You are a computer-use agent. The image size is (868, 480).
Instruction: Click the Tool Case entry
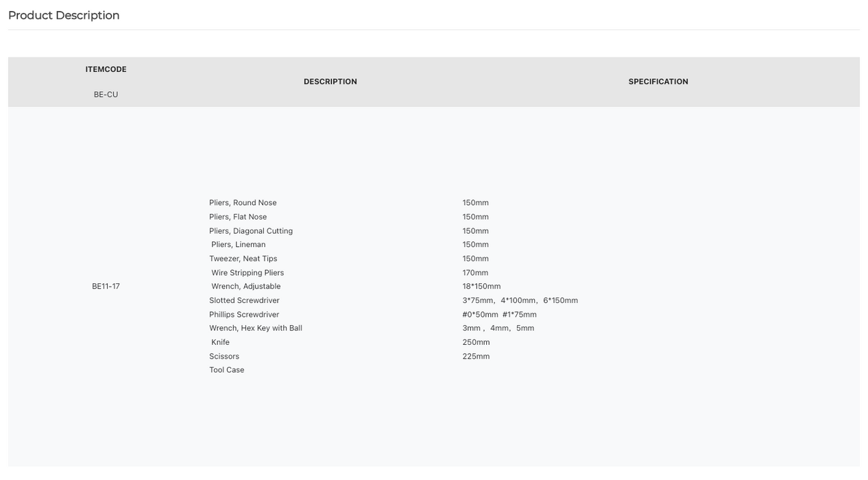pyautogui.click(x=227, y=370)
